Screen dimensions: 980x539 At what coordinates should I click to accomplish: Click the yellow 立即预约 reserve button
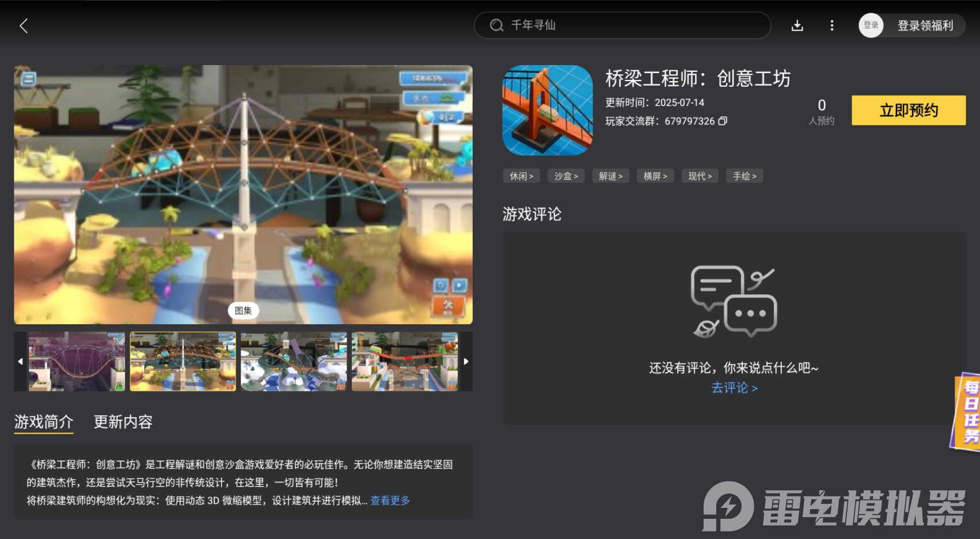909,110
